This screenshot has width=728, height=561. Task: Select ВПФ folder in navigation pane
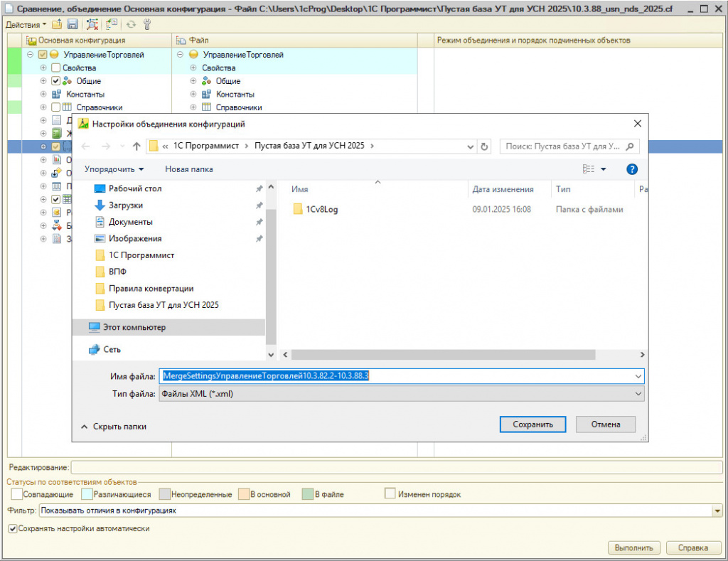tap(117, 272)
